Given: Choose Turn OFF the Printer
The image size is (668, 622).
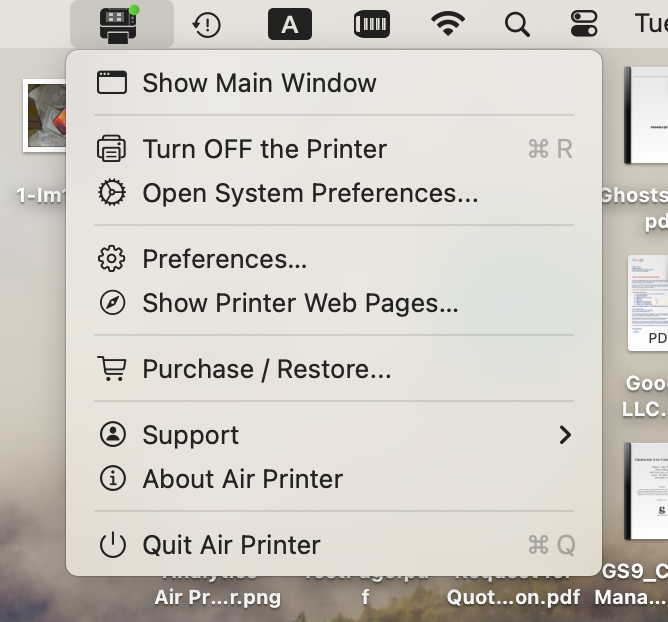Looking at the screenshot, I should [x=334, y=149].
